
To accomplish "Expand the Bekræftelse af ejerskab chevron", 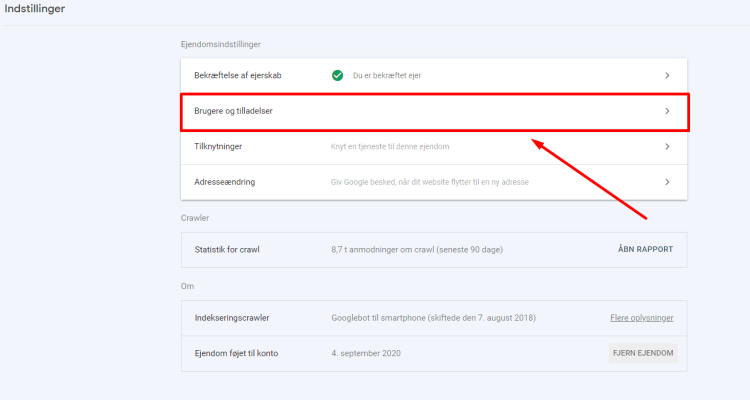I will pyautogui.click(x=667, y=75).
